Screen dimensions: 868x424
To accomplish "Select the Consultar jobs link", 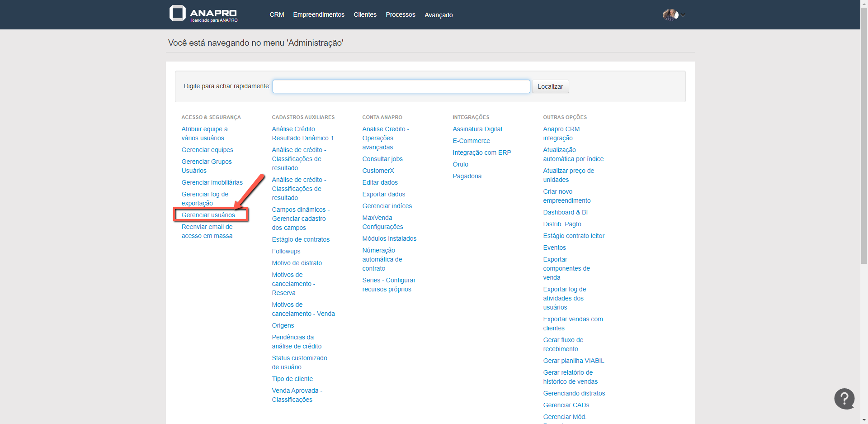I will (x=382, y=159).
